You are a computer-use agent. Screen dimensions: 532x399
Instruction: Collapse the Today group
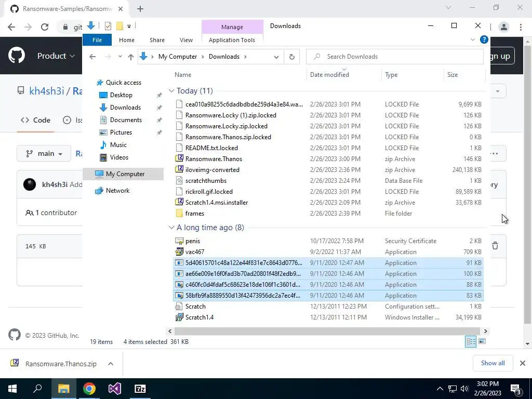171,90
